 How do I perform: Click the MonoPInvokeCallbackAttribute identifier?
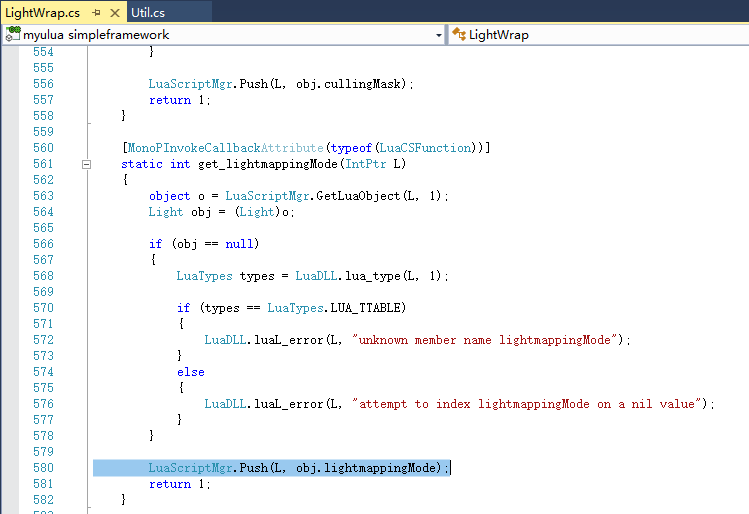pyautogui.click(x=225, y=148)
